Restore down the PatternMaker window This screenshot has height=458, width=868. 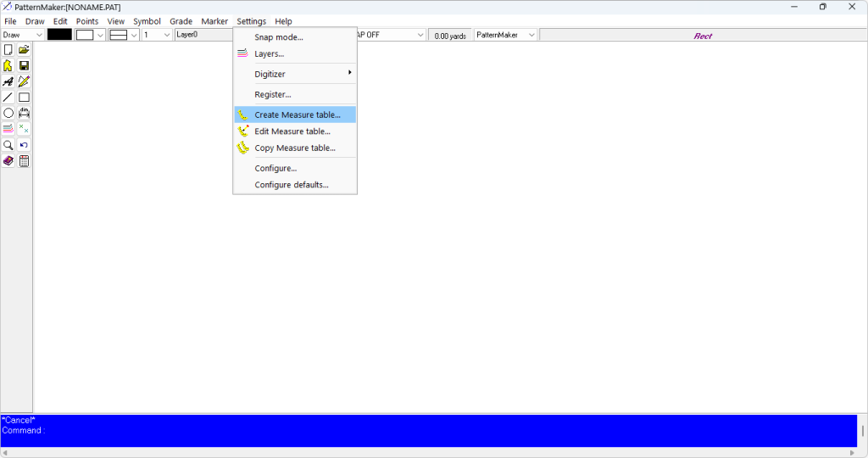(822, 7)
